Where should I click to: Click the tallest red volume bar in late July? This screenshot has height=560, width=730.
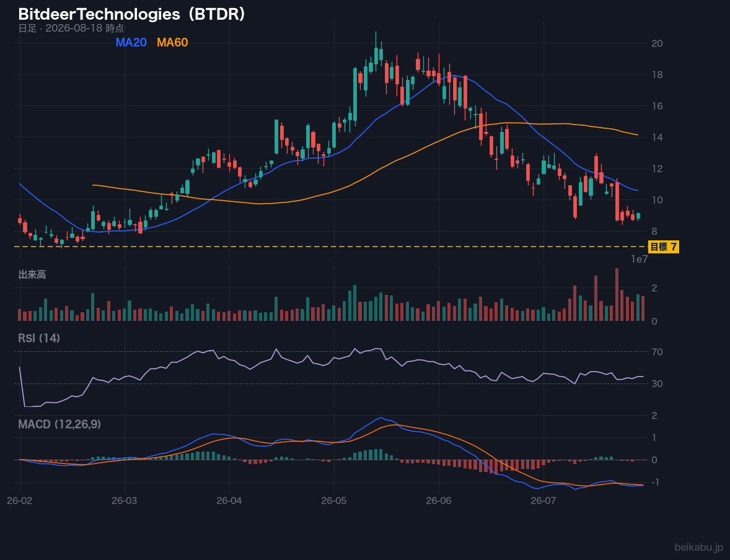pos(617,294)
